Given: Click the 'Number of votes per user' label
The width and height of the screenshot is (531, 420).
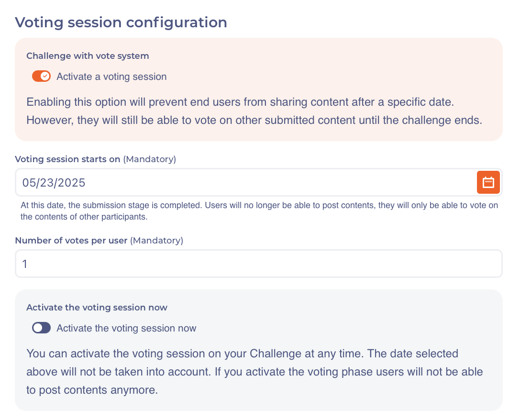Looking at the screenshot, I should coord(71,241).
